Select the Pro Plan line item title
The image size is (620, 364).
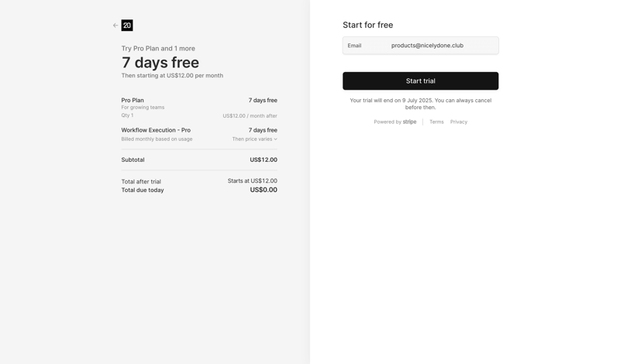(x=133, y=100)
